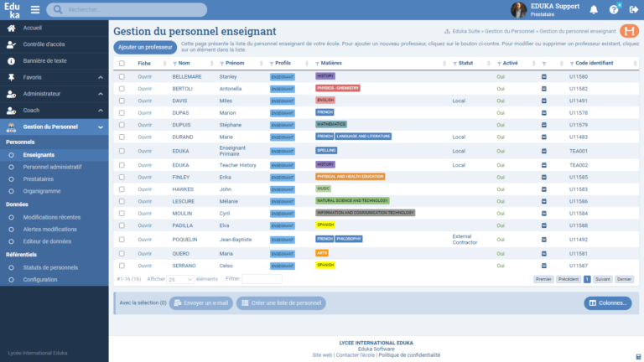Click the Nom column filter icon
This screenshot has height=362, width=644.
(x=174, y=64)
